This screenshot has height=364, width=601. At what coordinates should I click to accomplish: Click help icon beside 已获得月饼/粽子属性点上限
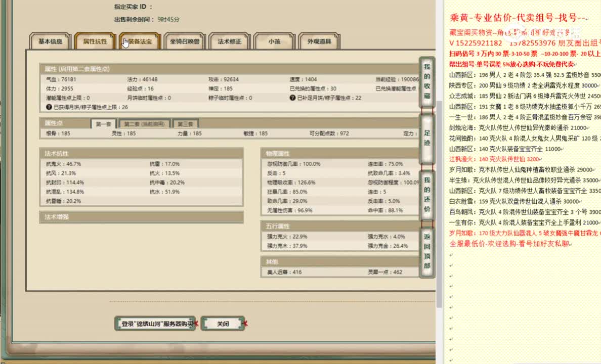pos(49,107)
